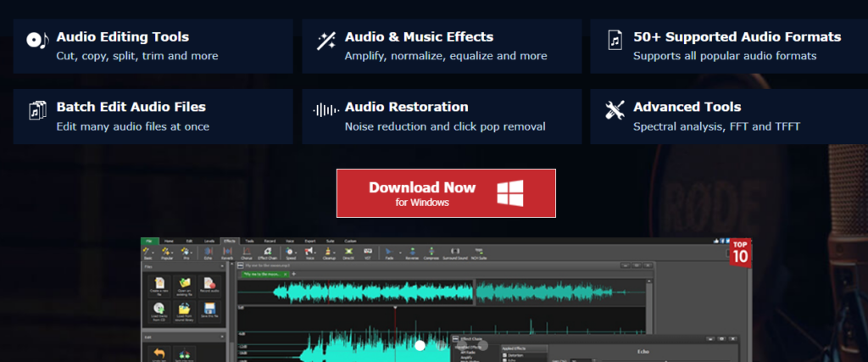Open the Cleanup dropdown arrow

(334, 253)
